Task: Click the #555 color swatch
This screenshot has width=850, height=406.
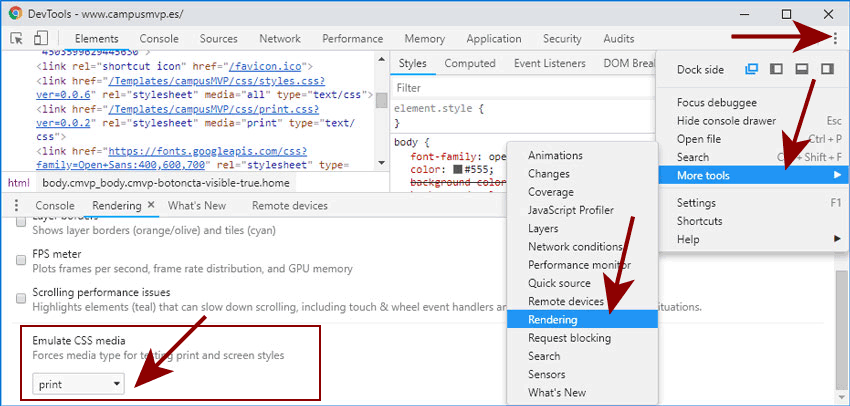Action: point(456,170)
